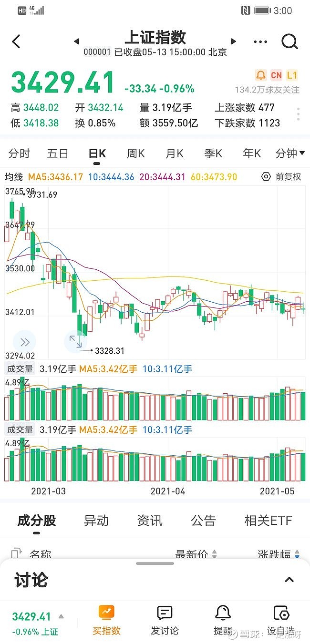Open search with the magnifier icon

[290, 41]
